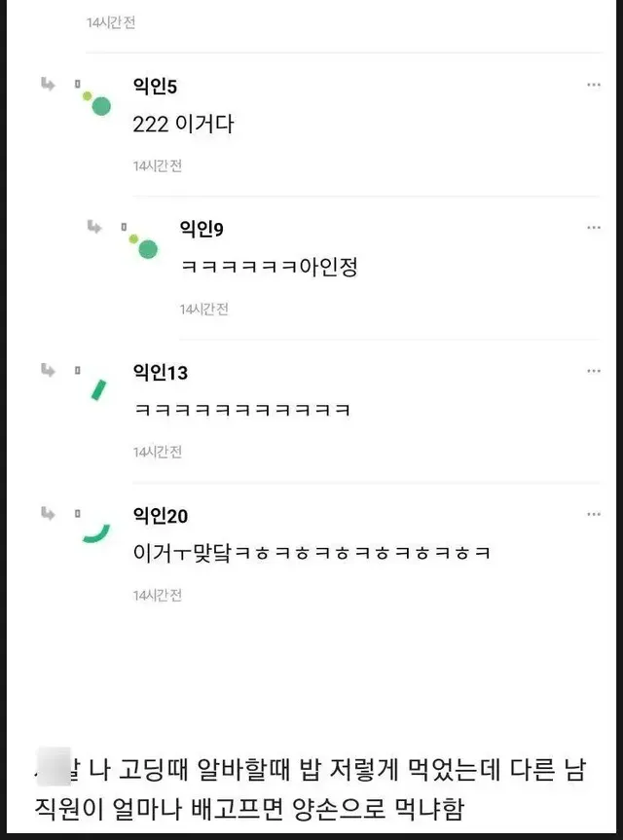The width and height of the screenshot is (623, 840).
Task: Click the ㅋㅋㅋㅋㅋㅋ아인정 comment text
Action: point(269,267)
